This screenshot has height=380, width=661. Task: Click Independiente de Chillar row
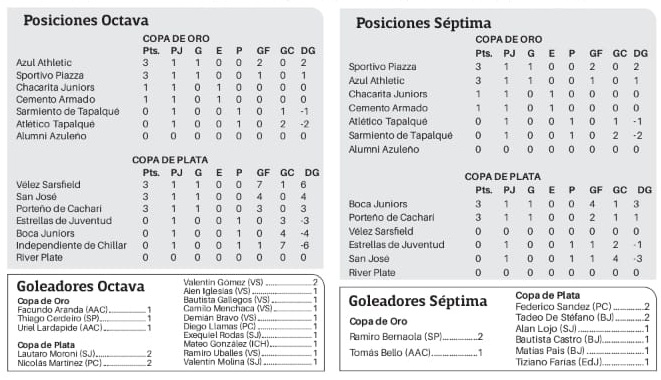(165, 245)
